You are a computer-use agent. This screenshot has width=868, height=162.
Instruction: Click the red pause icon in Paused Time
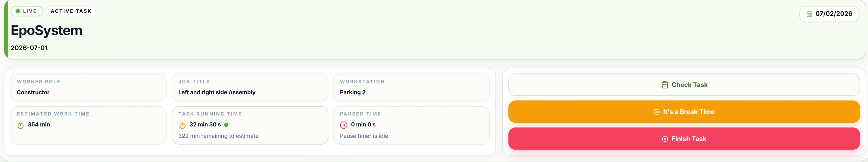pyautogui.click(x=343, y=125)
